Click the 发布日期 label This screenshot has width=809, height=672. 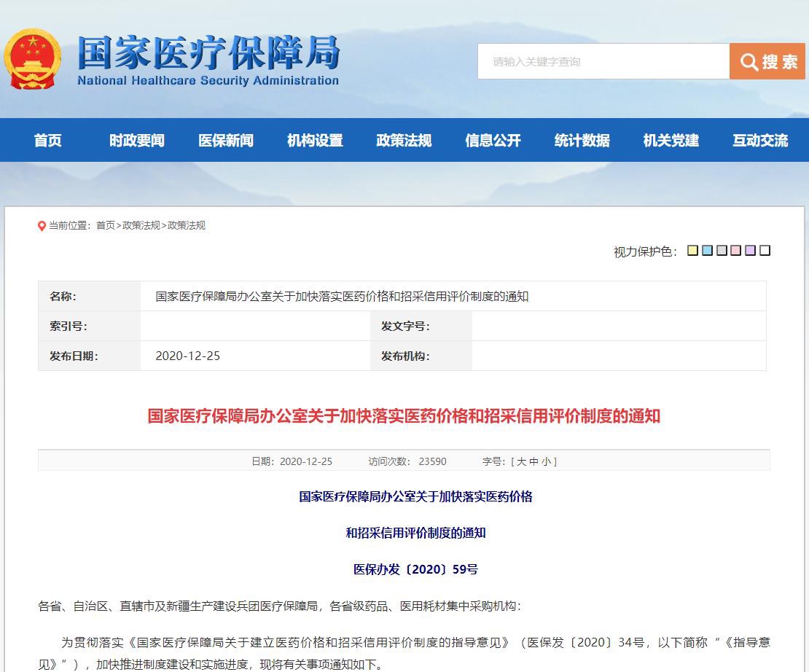point(74,356)
